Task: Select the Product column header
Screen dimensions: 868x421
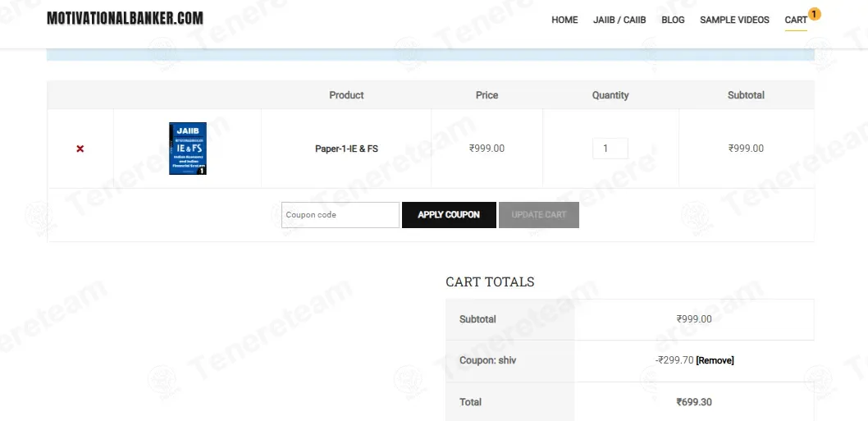Action: (x=346, y=95)
